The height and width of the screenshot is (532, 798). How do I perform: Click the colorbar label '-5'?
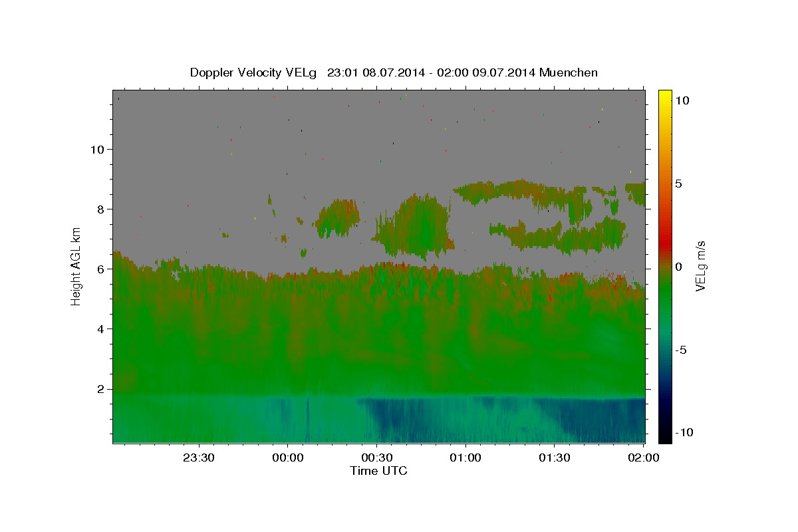[x=681, y=350]
